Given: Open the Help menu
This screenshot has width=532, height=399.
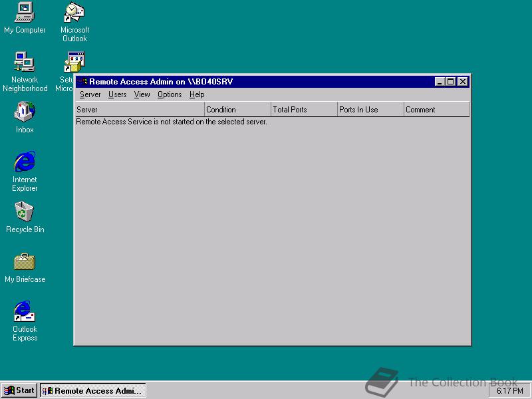Looking at the screenshot, I should 197,94.
